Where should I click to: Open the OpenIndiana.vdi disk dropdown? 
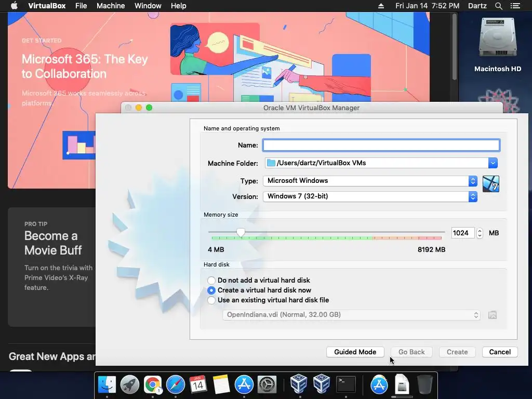[351, 315]
